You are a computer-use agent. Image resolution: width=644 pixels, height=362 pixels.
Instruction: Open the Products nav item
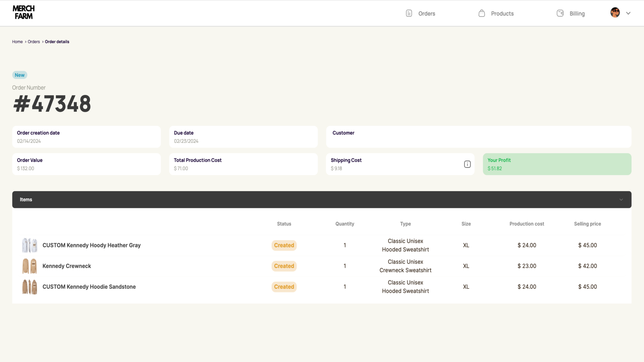(x=496, y=13)
